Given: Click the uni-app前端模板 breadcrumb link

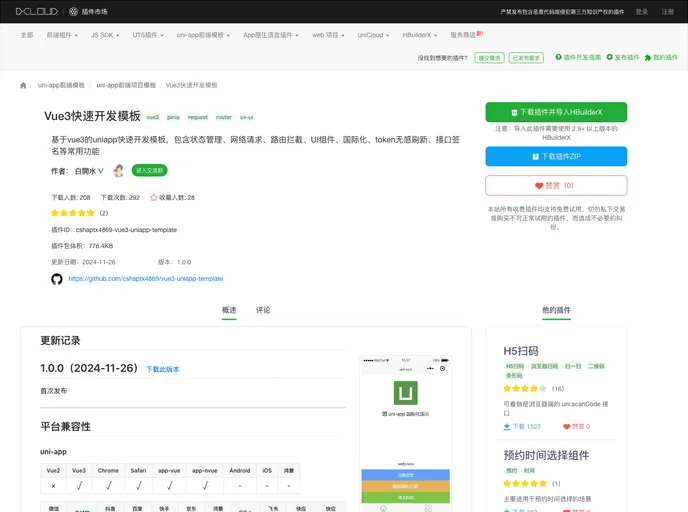Looking at the screenshot, I should click(x=61, y=85).
